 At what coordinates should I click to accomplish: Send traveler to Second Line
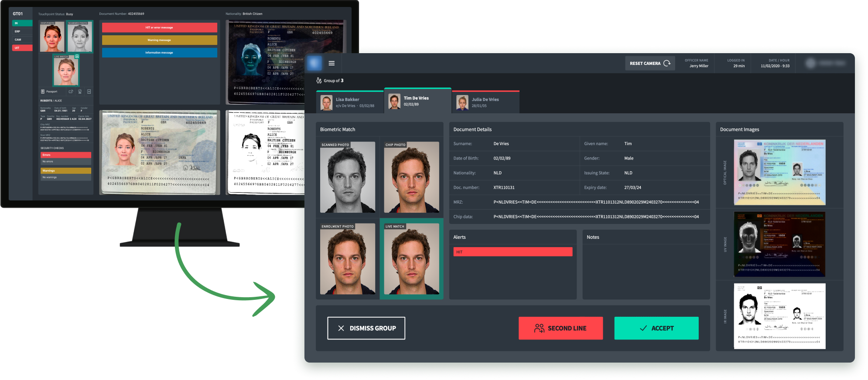[x=560, y=328]
